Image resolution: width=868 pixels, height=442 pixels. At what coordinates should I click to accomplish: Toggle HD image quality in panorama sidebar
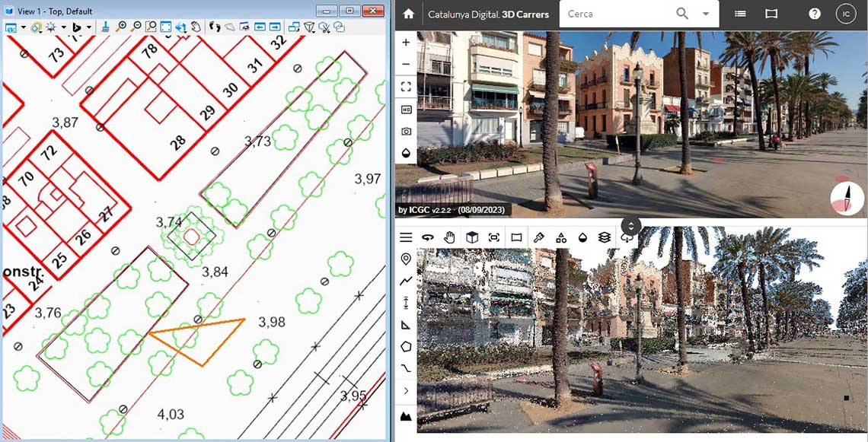pos(406,109)
